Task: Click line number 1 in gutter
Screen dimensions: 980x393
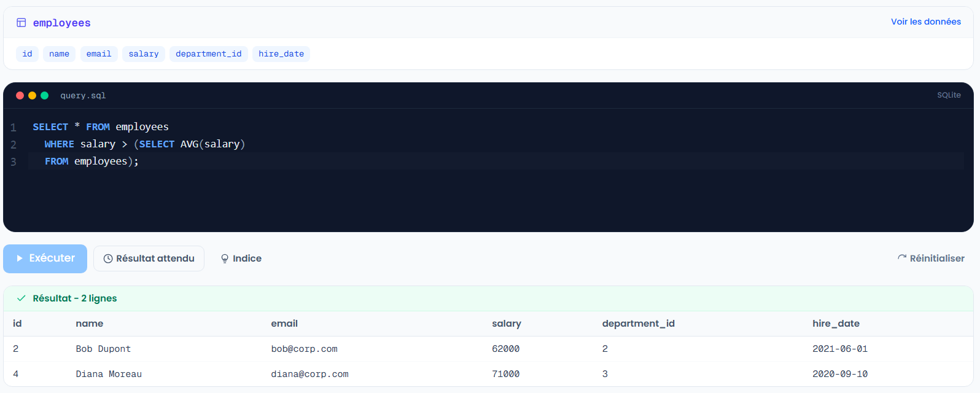Action: (14, 128)
